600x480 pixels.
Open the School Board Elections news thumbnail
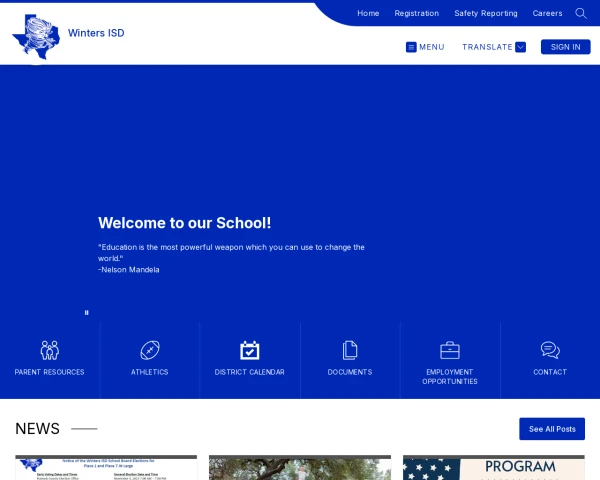(106, 467)
